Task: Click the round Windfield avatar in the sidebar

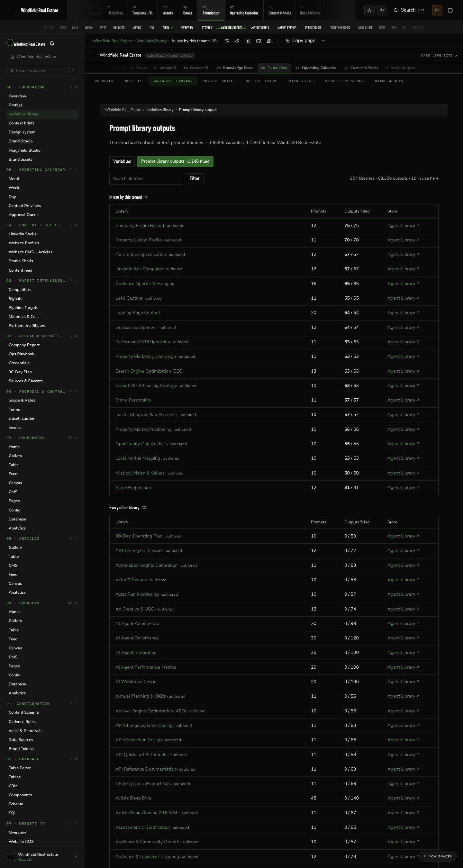Action: tap(10, 43)
